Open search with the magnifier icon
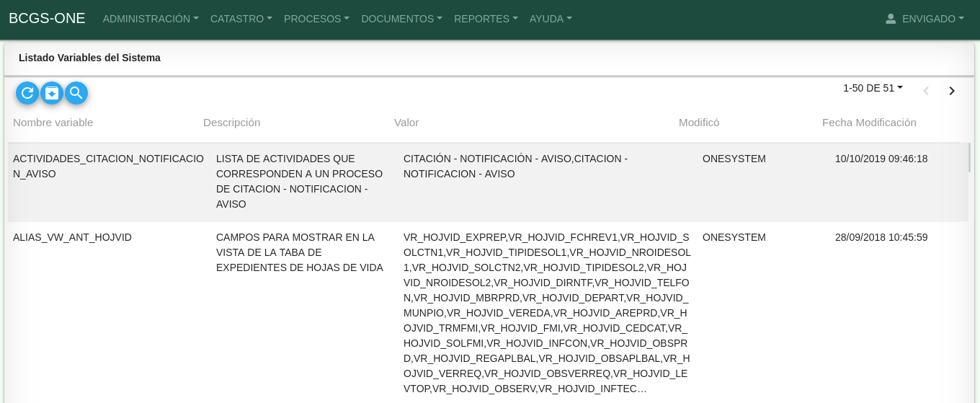This screenshot has height=403, width=980. 76,93
